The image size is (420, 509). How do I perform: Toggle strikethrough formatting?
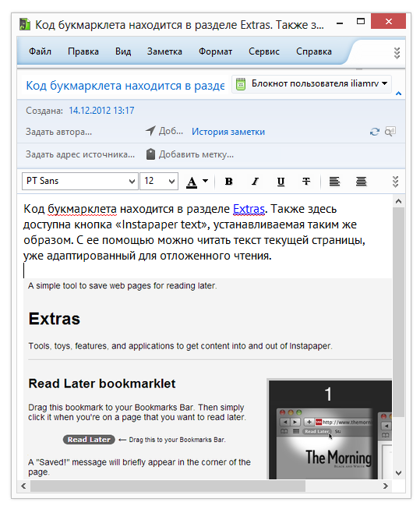(x=306, y=182)
